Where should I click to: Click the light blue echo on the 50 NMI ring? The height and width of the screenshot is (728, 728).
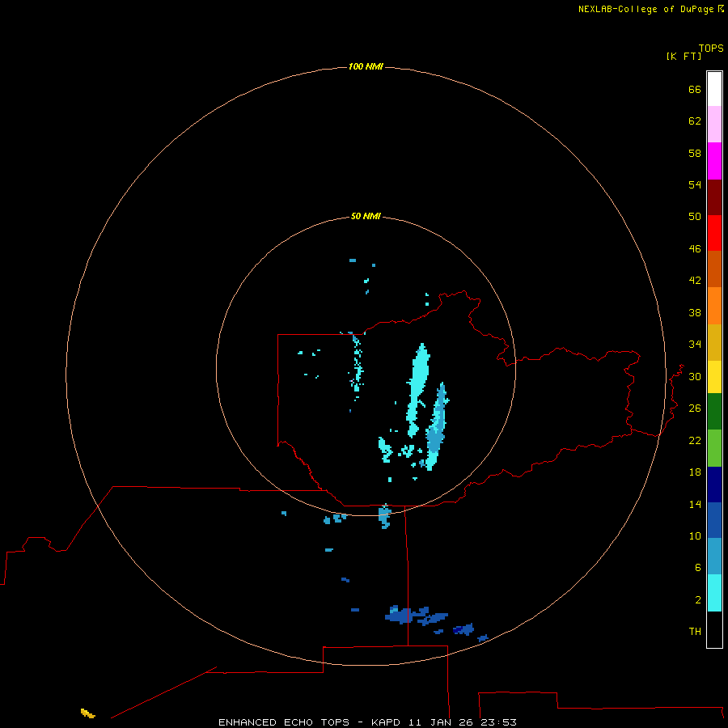coord(384,516)
